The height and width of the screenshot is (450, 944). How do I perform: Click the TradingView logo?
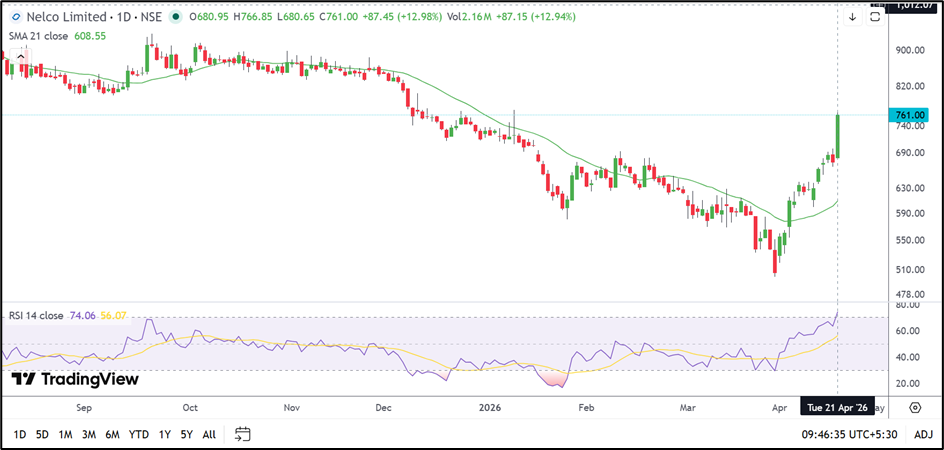pos(75,379)
